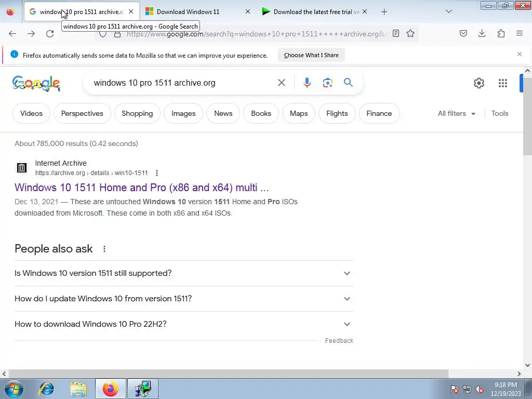Image resolution: width=532 pixels, height=399 pixels.
Task: Bookmark this page with the star icon
Action: pos(410,33)
